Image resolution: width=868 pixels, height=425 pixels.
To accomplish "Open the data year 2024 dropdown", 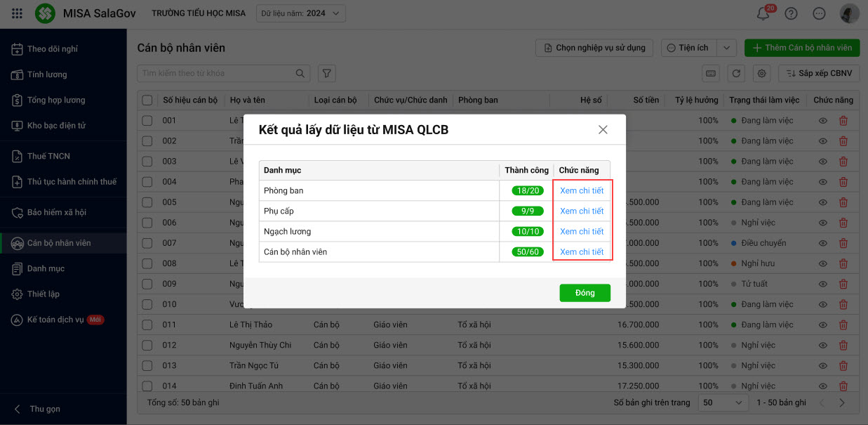I will [x=301, y=13].
